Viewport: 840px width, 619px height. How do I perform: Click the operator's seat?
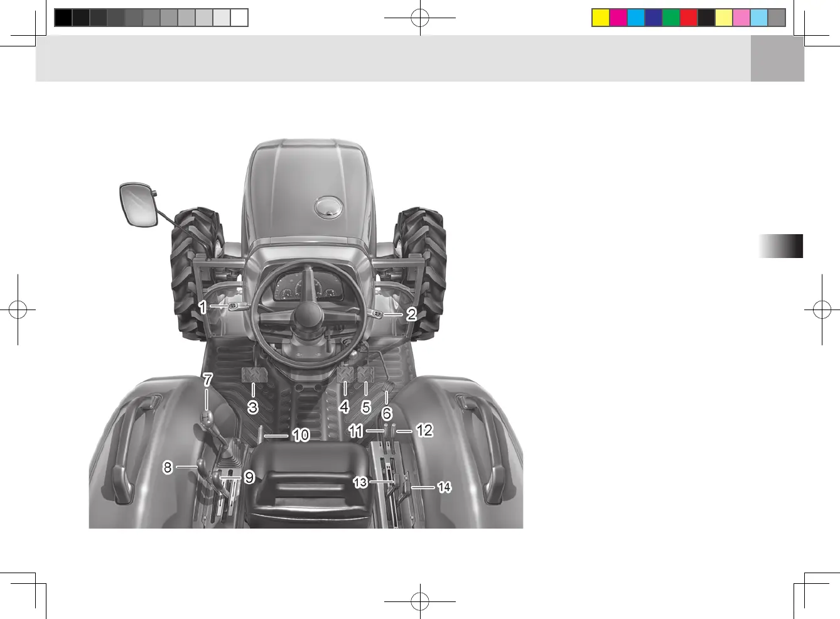point(308,483)
